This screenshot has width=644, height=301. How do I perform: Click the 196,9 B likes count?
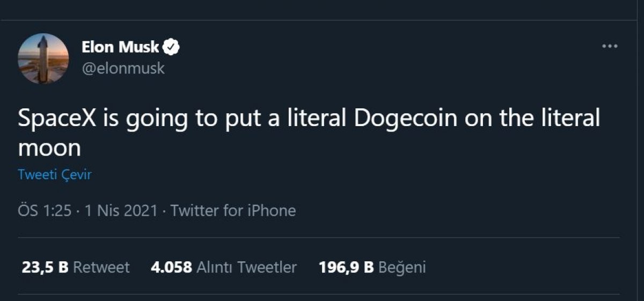pyautogui.click(x=346, y=267)
